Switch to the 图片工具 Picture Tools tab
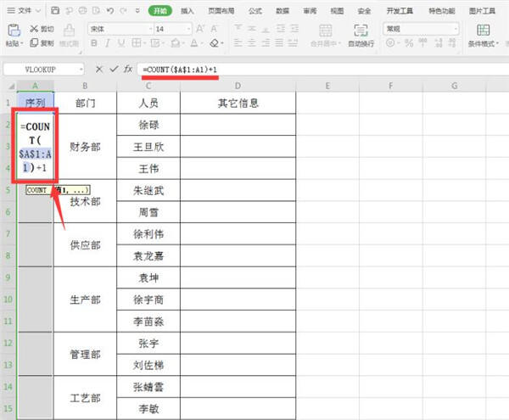 [483, 11]
